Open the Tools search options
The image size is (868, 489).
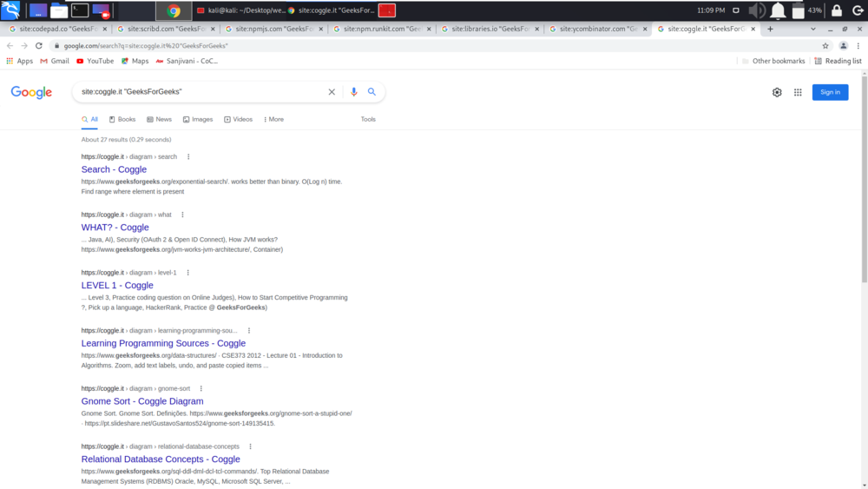368,120
